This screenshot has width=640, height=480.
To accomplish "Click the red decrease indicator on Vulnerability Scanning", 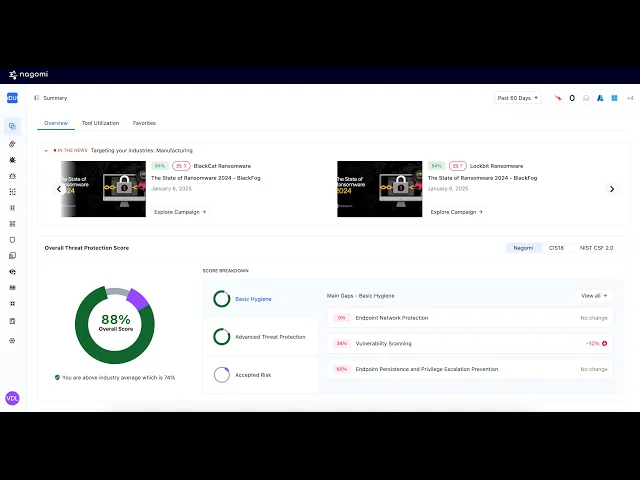I will [604, 344].
